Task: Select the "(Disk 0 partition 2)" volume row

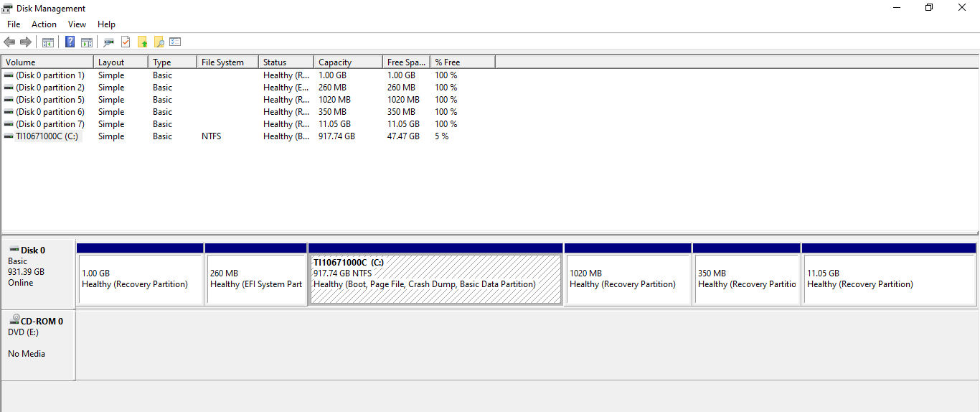Action: 248,88
